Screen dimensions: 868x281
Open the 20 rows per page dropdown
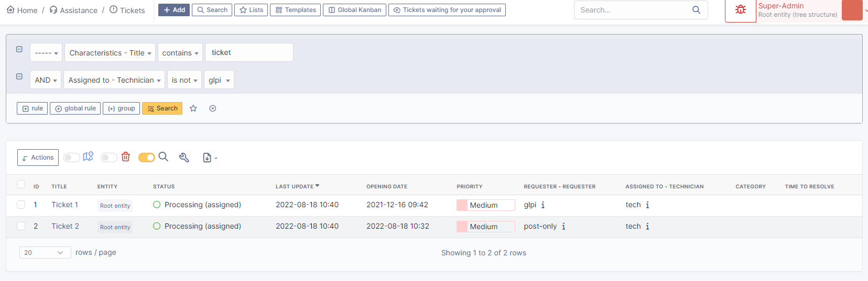(x=45, y=253)
